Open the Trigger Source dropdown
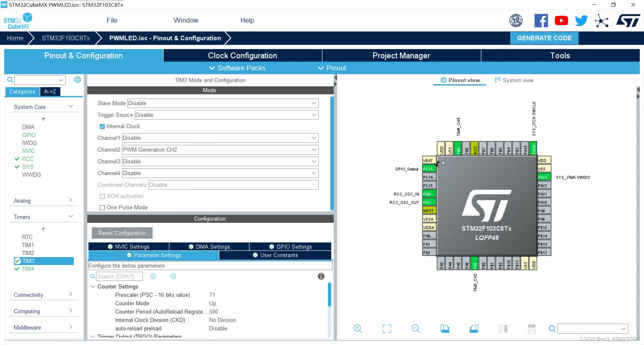The image size is (644, 345). (226, 115)
